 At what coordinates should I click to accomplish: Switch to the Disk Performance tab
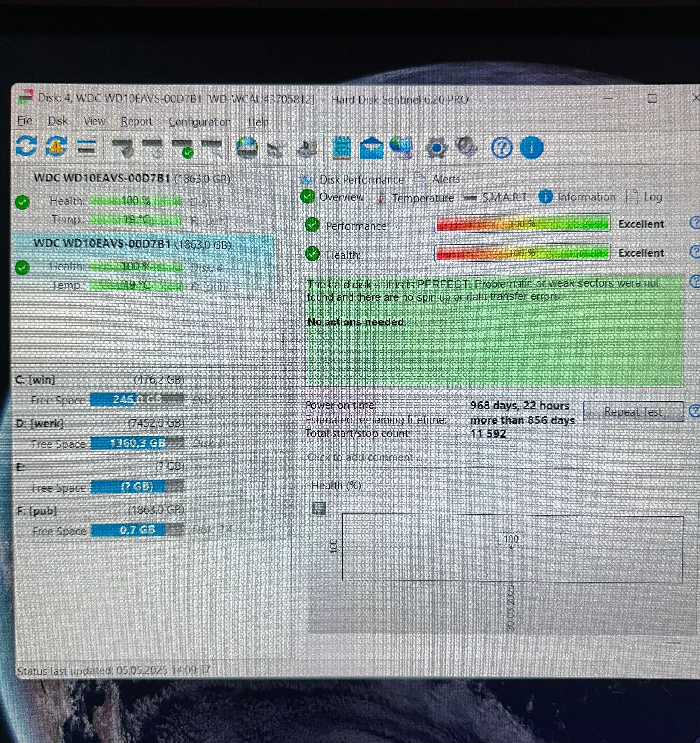(x=352, y=180)
